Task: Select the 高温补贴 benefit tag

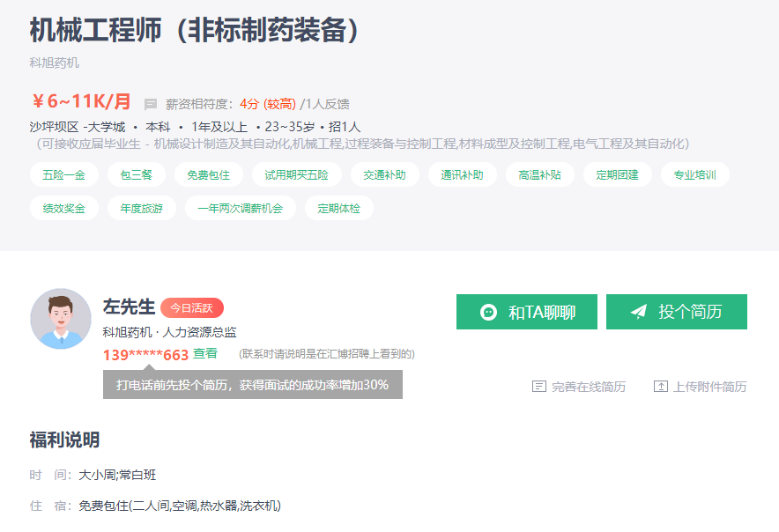Action: tap(540, 175)
